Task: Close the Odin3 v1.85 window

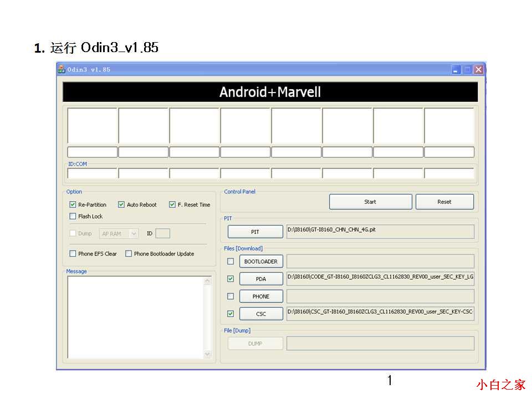Action: coord(478,70)
